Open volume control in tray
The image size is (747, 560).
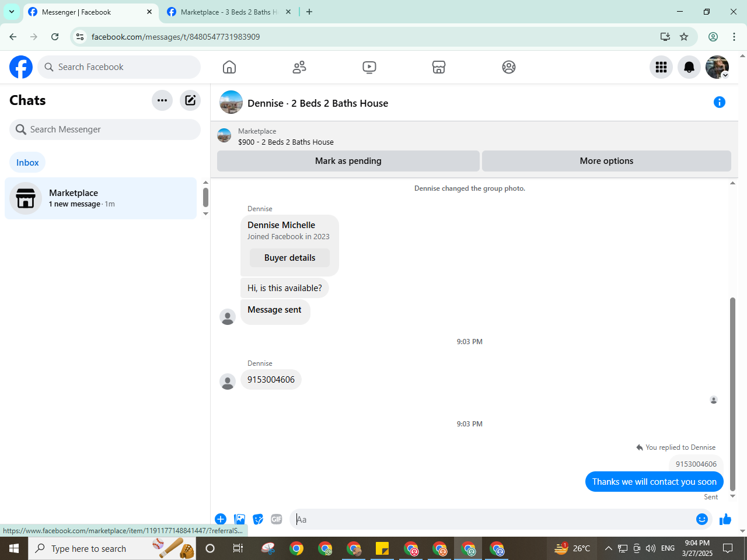point(651,548)
